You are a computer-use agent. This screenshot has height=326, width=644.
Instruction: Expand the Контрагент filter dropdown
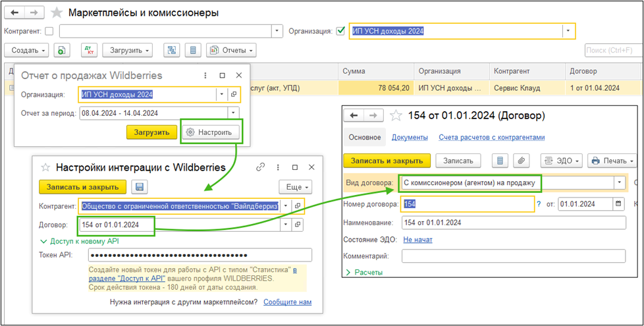(278, 31)
